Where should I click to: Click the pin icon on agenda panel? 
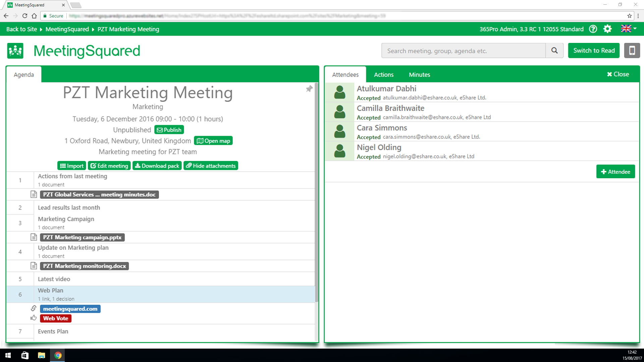pyautogui.click(x=309, y=89)
